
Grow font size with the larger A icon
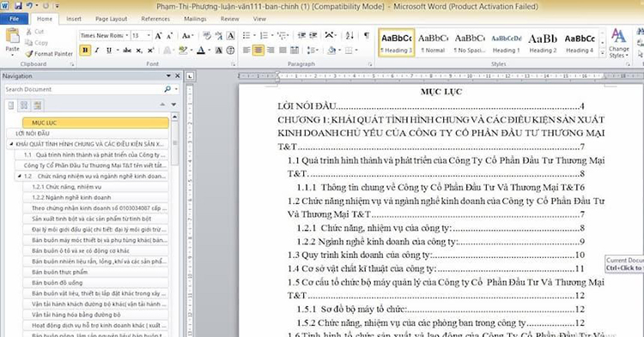(x=158, y=36)
